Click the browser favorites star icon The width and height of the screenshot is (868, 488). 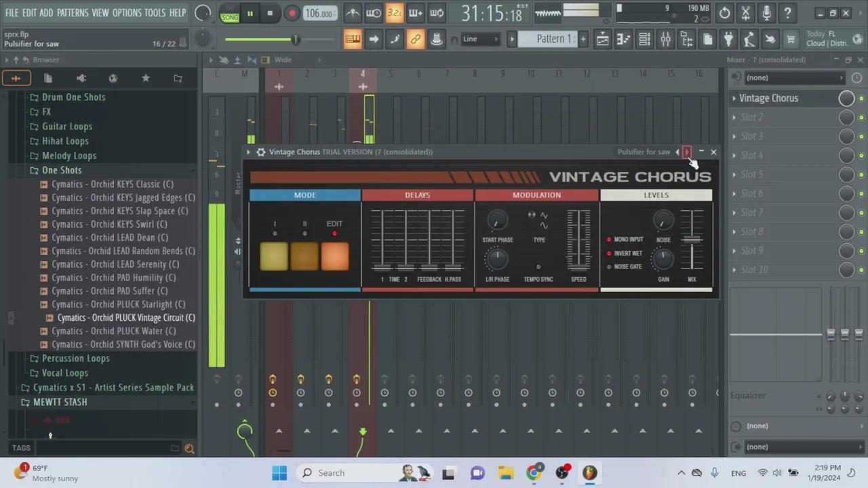click(x=145, y=79)
